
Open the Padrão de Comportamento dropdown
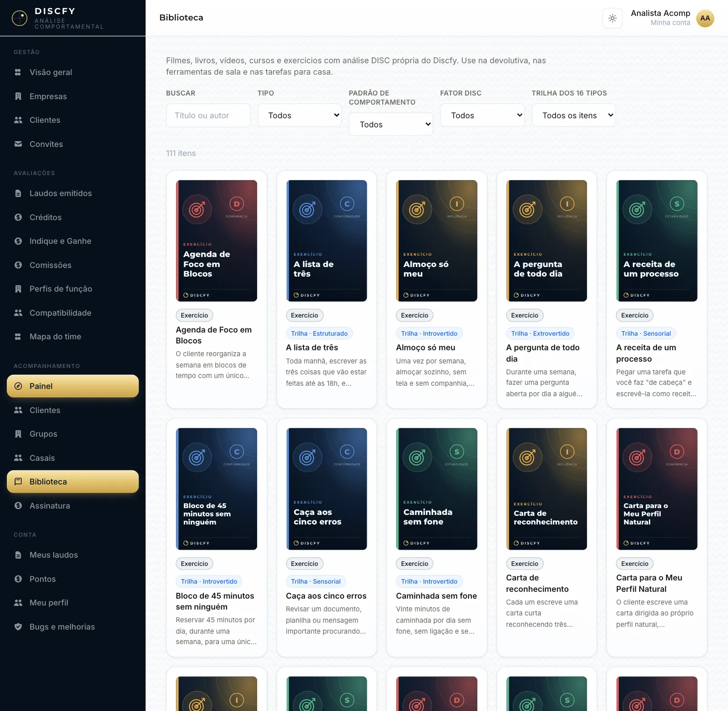pos(391,125)
